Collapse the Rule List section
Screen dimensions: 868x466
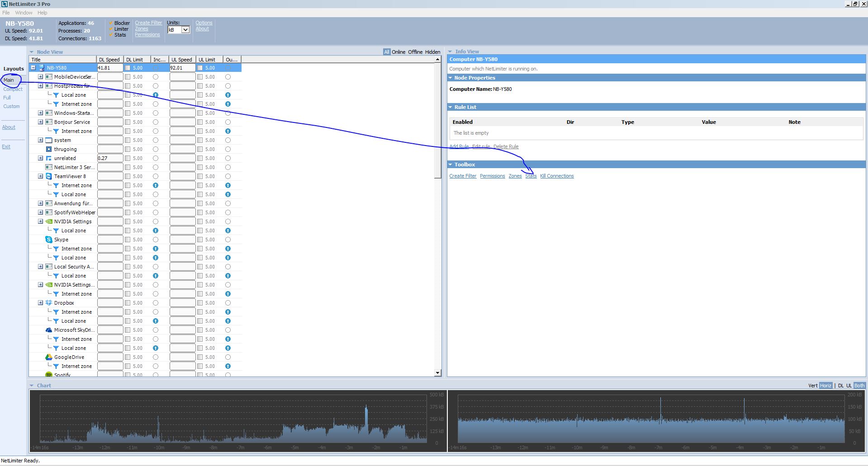click(x=451, y=107)
